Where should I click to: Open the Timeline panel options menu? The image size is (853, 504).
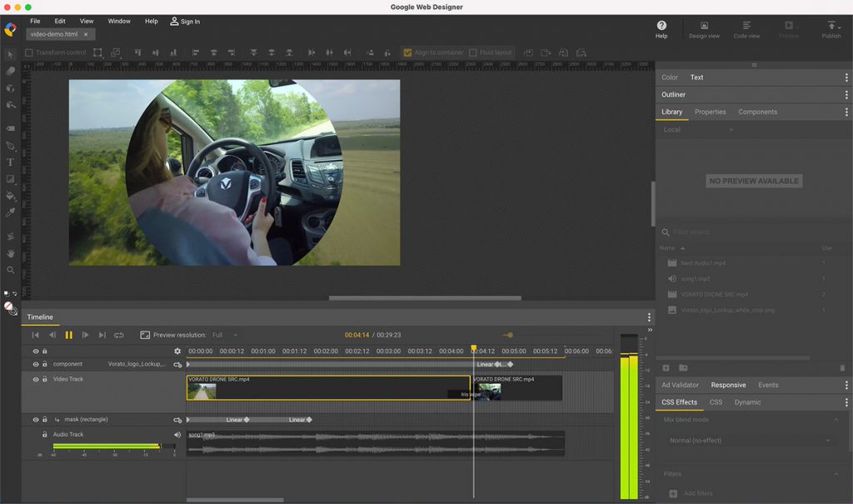pos(649,317)
